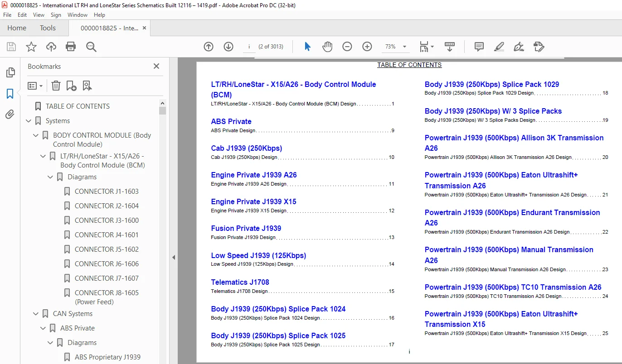The width and height of the screenshot is (622, 364).
Task: Toggle the Page Thumbnails panel icon
Action: [x=10, y=72]
